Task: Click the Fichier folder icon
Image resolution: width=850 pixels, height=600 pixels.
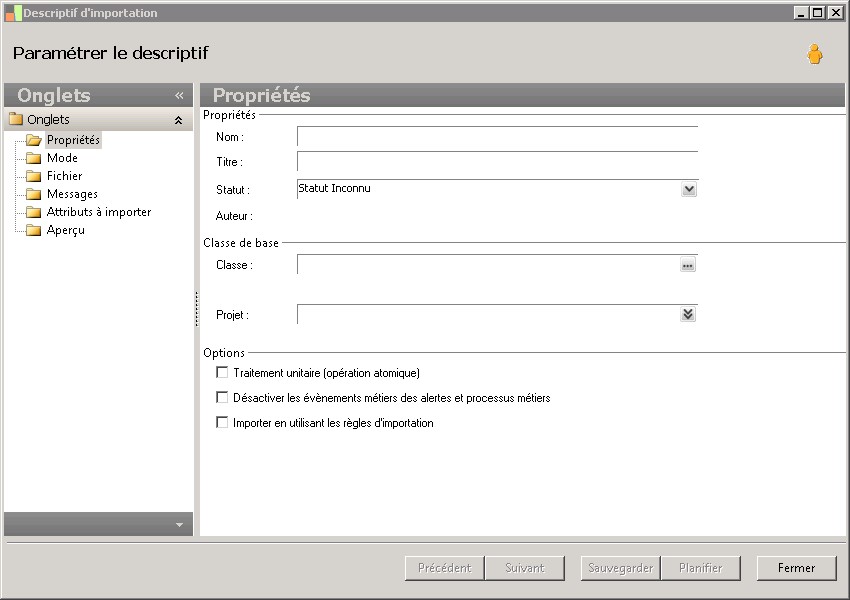Action: point(34,176)
